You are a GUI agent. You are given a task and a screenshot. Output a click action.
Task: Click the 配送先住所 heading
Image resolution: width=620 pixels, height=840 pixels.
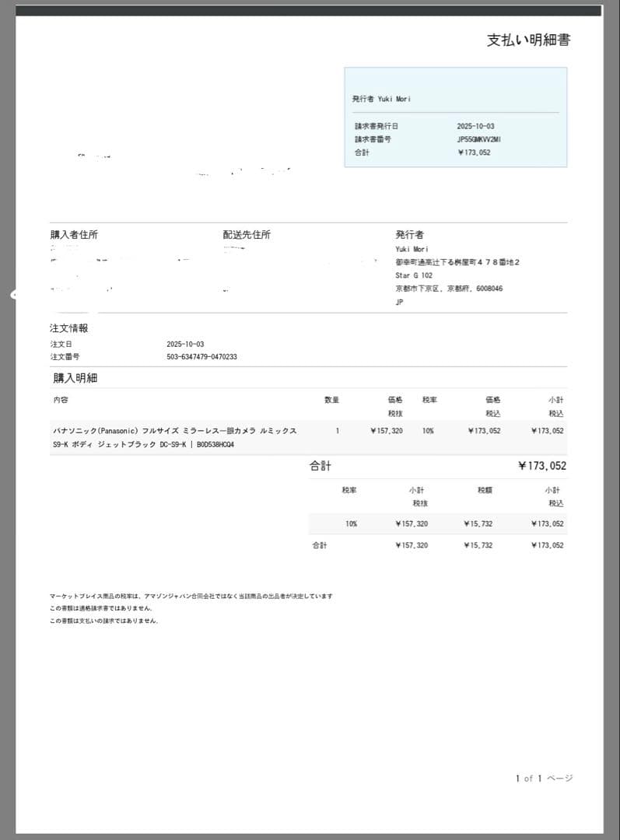pyautogui.click(x=247, y=235)
